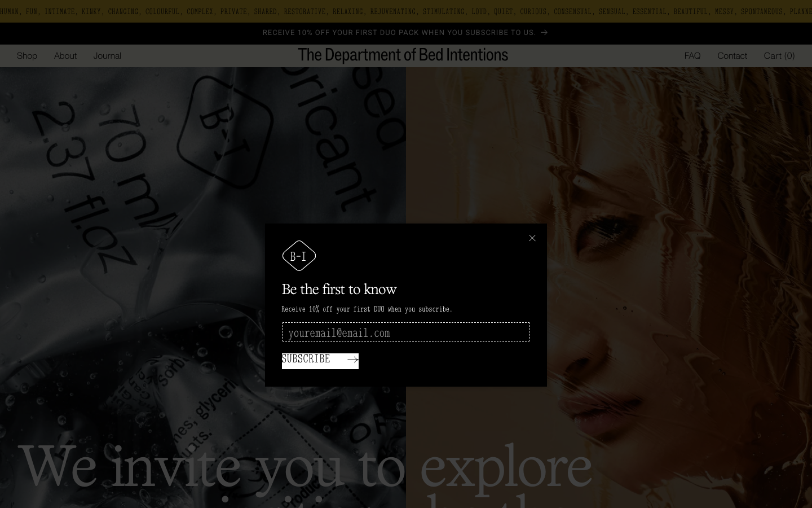Image resolution: width=812 pixels, height=508 pixels.
Task: Click the "Be the first to know" heading
Action: [x=339, y=290]
